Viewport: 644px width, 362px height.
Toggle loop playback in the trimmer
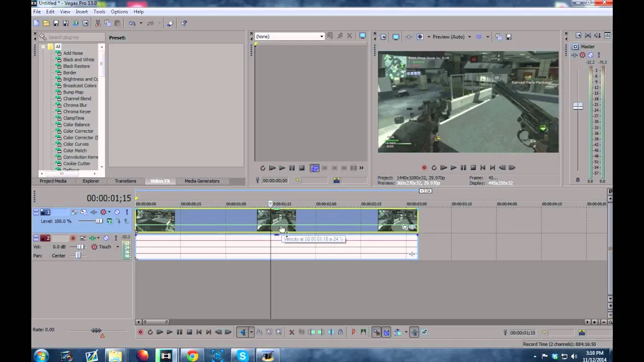(263, 168)
